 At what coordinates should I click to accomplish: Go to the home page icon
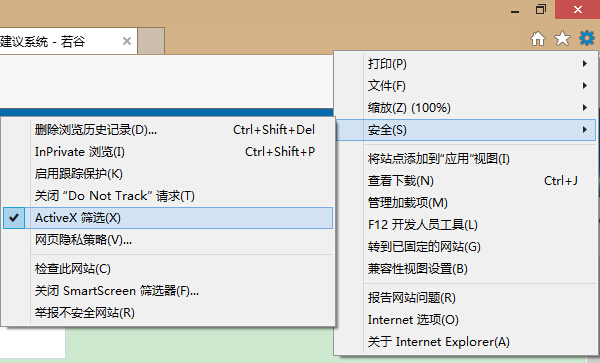(538, 39)
